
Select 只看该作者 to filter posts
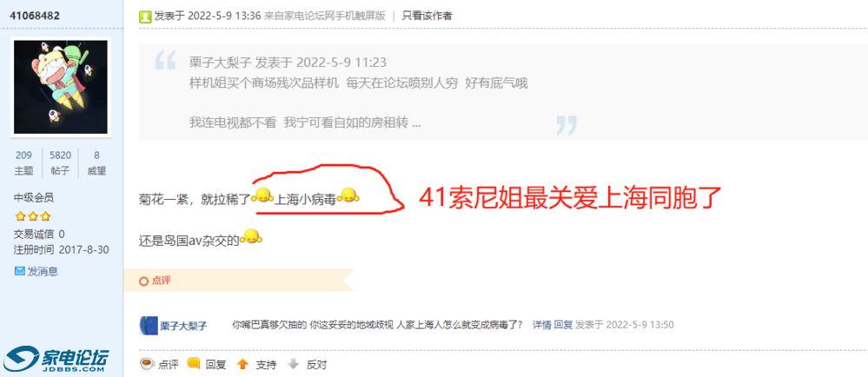427,16
